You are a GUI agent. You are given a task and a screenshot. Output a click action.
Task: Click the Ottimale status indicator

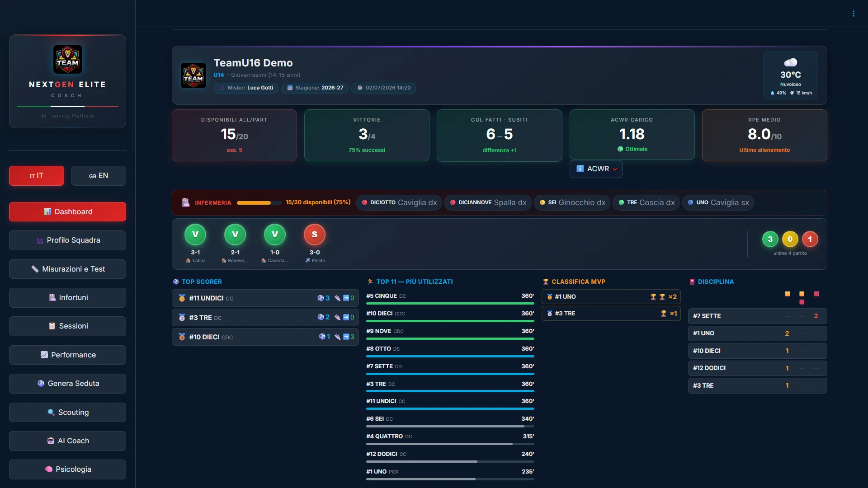coord(632,149)
